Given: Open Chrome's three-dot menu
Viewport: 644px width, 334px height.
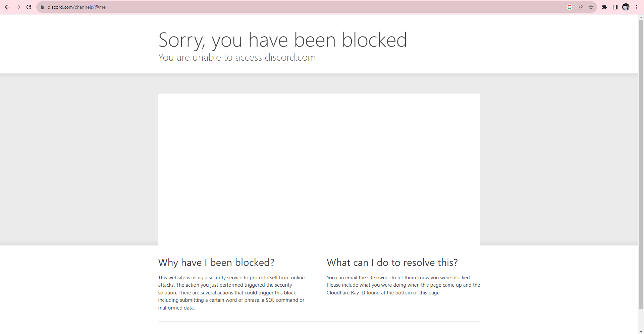Looking at the screenshot, I should (637, 7).
